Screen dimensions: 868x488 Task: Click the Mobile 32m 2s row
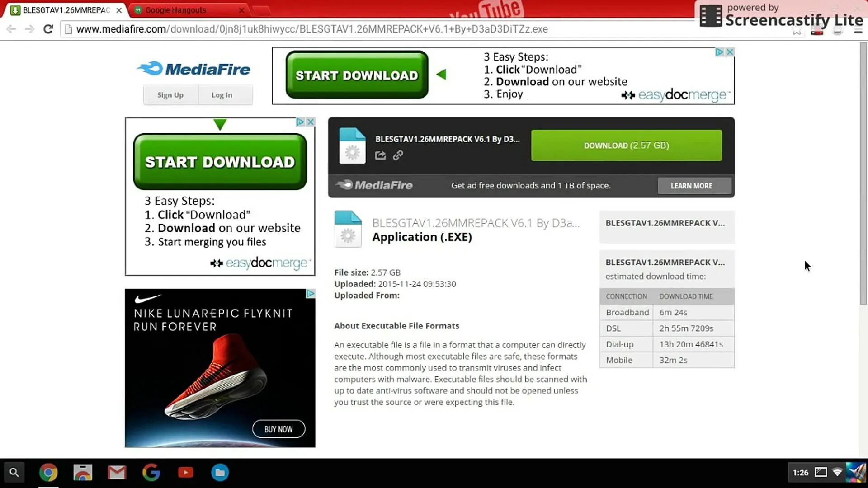(667, 360)
